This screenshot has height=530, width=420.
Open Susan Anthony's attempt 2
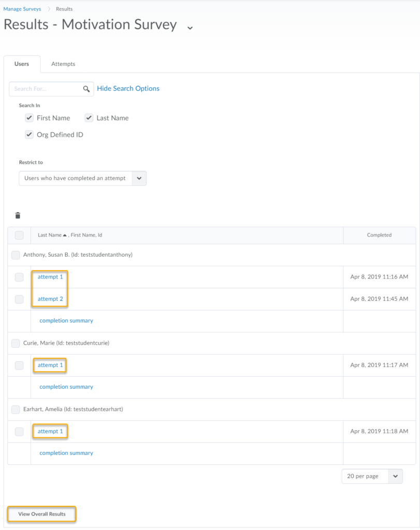pos(50,299)
